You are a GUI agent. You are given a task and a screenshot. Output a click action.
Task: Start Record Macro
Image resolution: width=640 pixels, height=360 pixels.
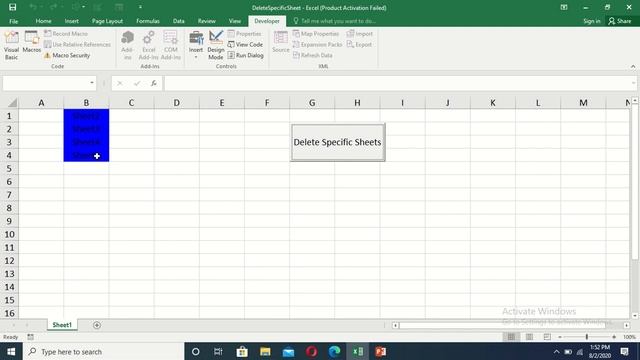[66, 33]
